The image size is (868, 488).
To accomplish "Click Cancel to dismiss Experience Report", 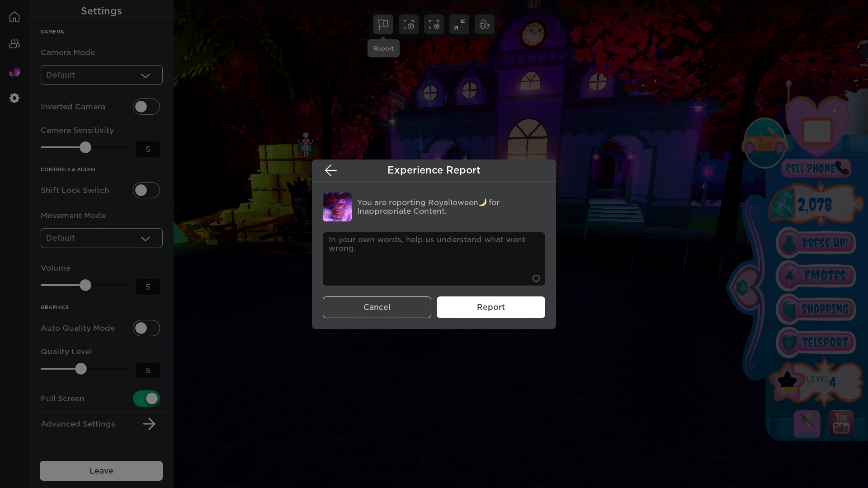I will (377, 307).
